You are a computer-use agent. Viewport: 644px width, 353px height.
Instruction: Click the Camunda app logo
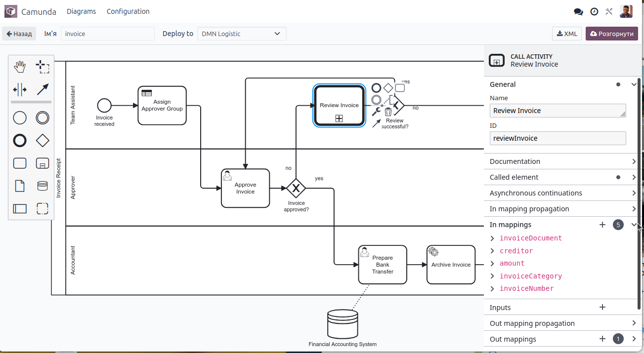11,11
